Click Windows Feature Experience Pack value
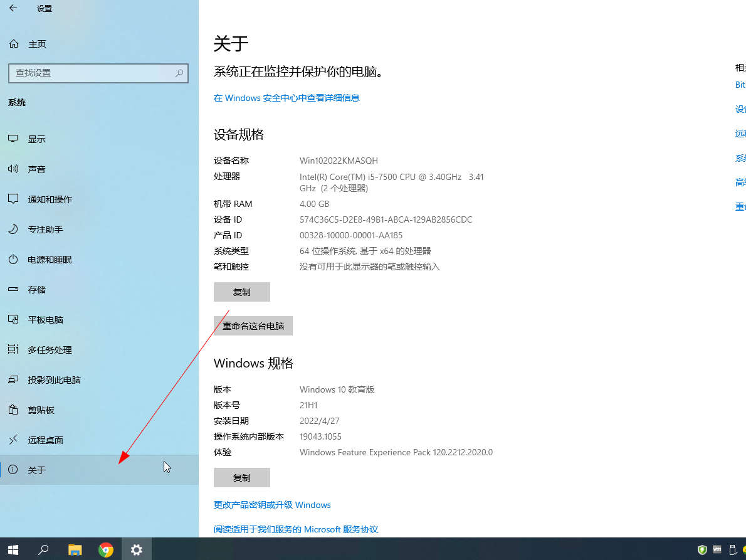Screen dimensions: 746x560 [396, 452]
